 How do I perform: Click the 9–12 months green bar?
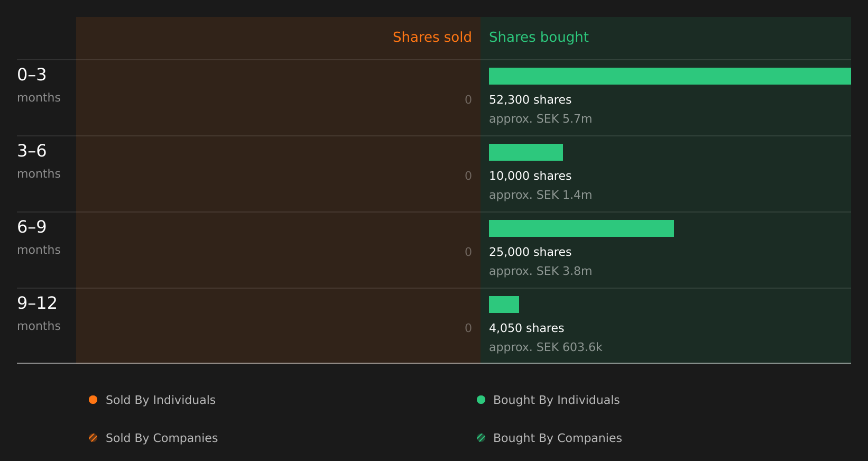click(504, 305)
